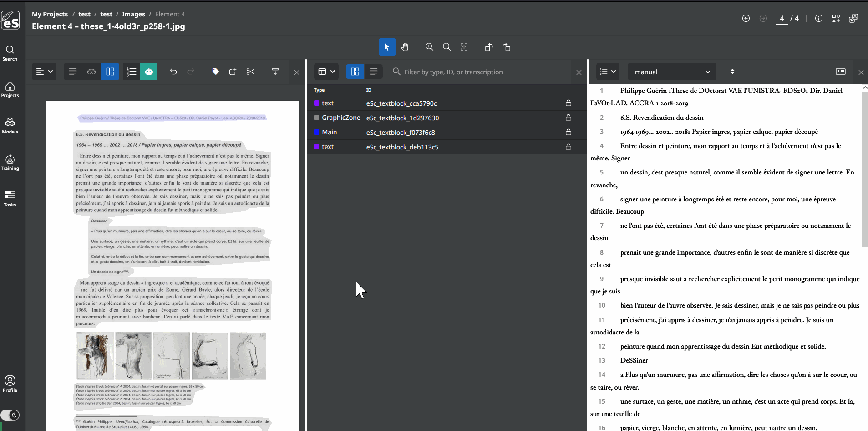
Task: Expand the transcription panel list dropdown
Action: click(x=608, y=72)
